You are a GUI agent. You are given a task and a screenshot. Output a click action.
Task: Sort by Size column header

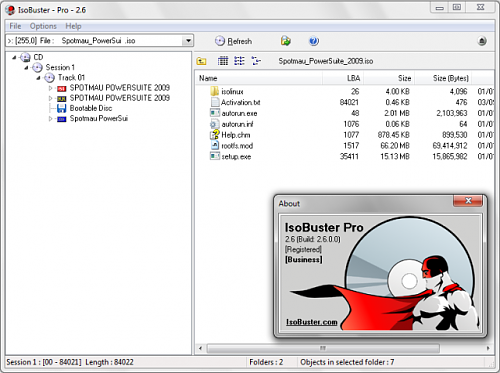[389, 78]
